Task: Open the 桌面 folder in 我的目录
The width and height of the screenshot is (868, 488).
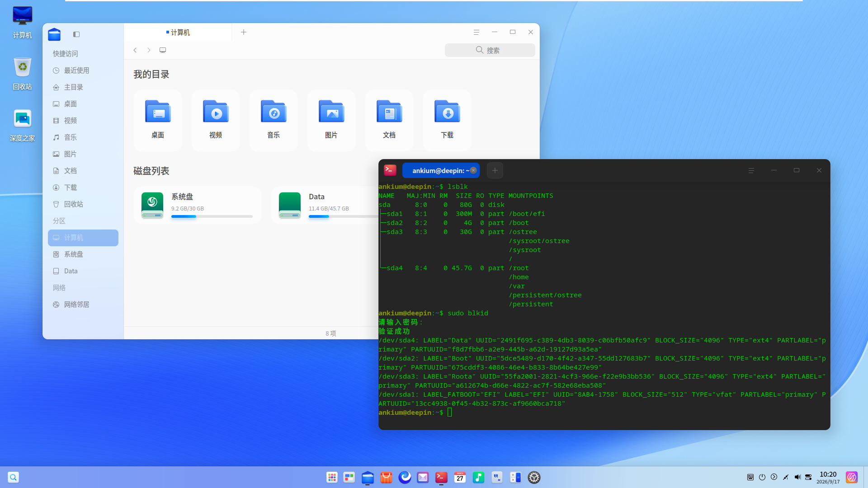Action: tap(158, 120)
